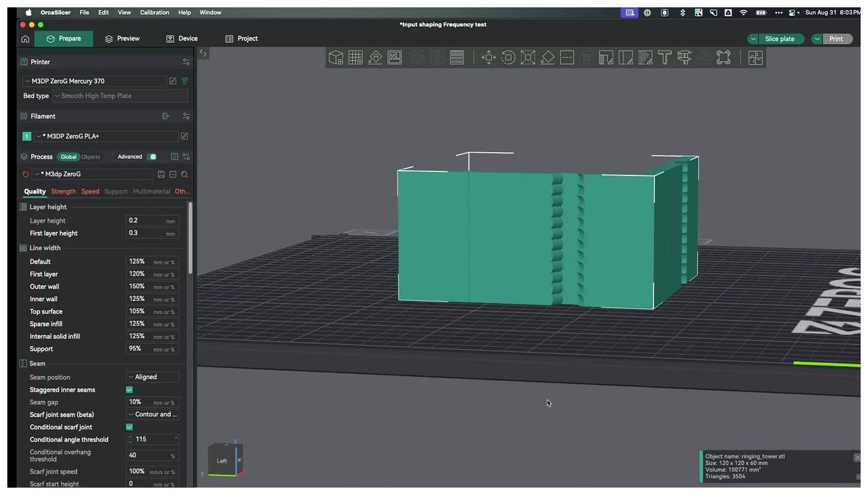Viewport: 868px width, 495px height.
Task: Click the bounding box corner-handles toolbar icon
Action: (723, 57)
